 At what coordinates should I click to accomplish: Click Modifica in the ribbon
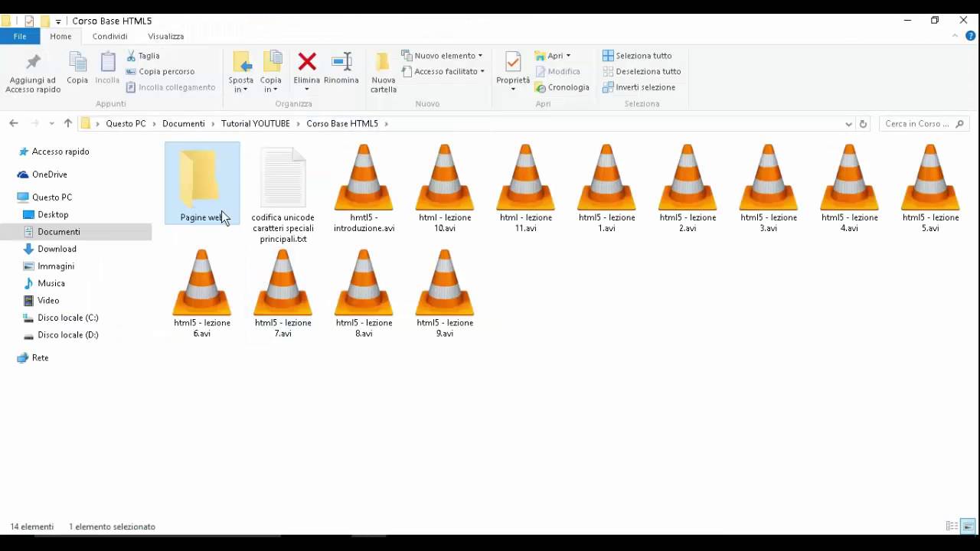click(557, 71)
